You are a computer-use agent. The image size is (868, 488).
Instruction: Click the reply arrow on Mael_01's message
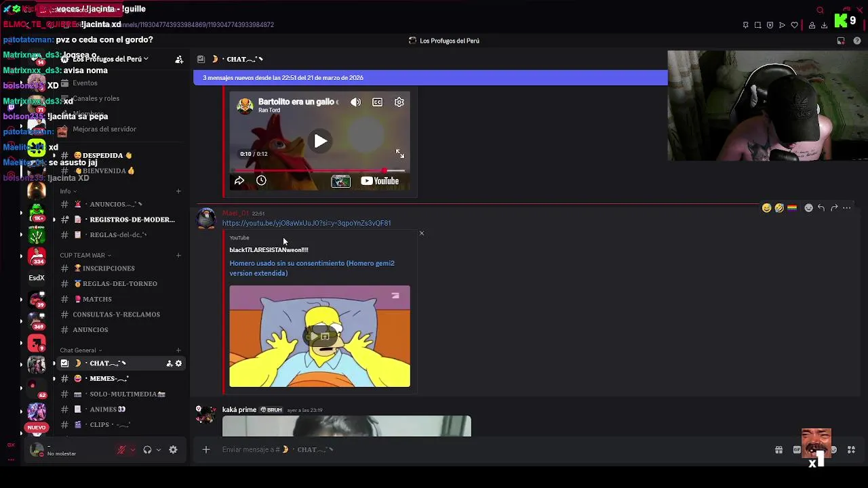(821, 208)
